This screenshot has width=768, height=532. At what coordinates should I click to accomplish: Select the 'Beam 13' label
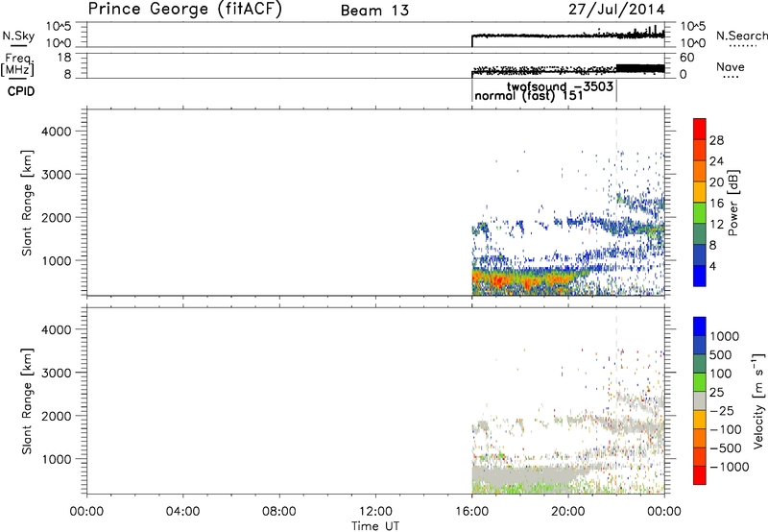click(x=374, y=11)
